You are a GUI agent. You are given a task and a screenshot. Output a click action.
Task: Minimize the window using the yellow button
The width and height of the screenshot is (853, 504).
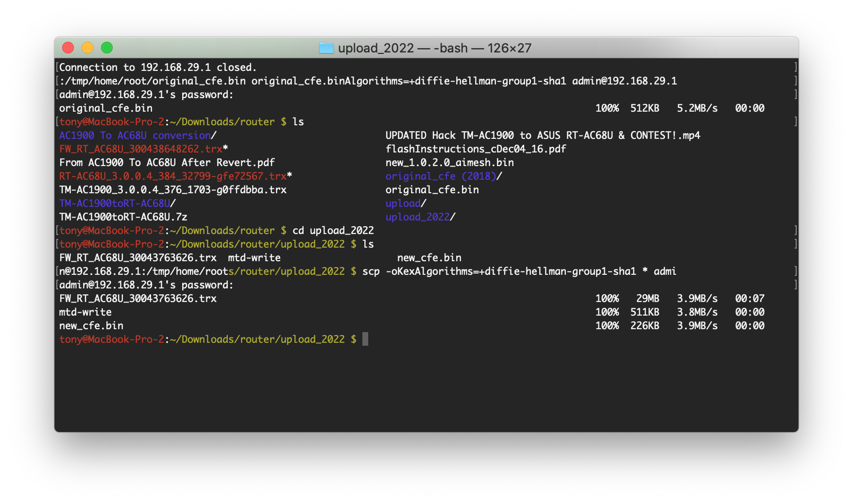click(87, 48)
